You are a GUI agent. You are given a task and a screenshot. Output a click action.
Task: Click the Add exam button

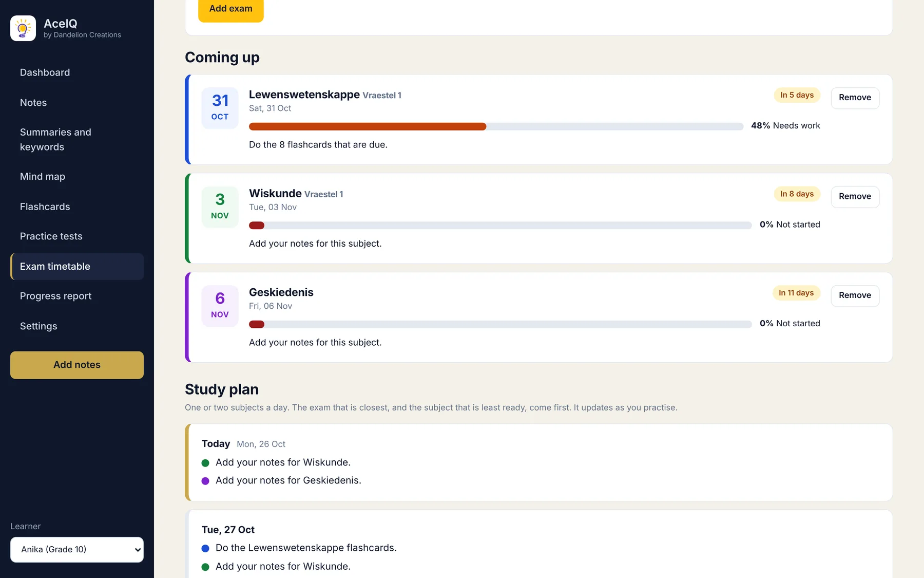pyautogui.click(x=231, y=9)
